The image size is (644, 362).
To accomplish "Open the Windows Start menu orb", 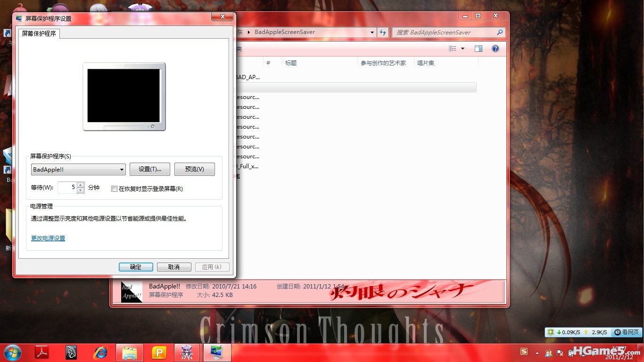I will 12,353.
